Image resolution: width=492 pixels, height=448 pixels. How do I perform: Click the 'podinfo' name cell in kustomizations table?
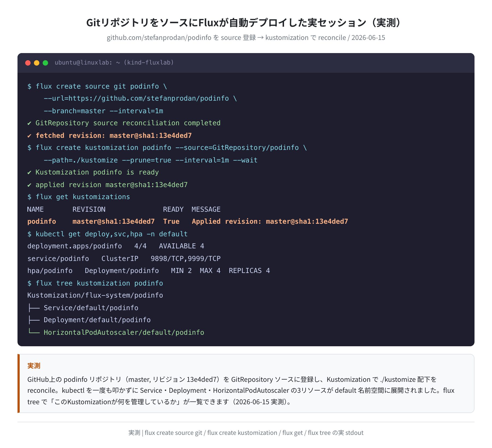42,222
